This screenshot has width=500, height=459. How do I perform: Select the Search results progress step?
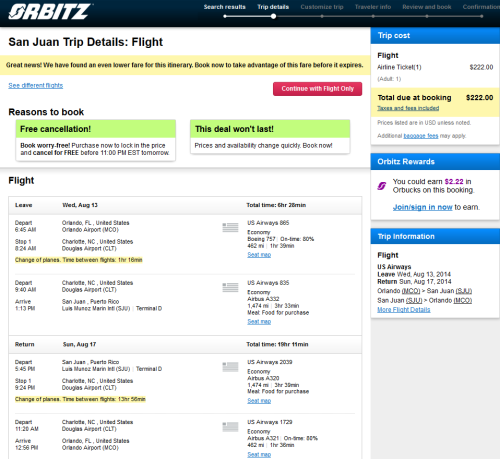click(225, 7)
